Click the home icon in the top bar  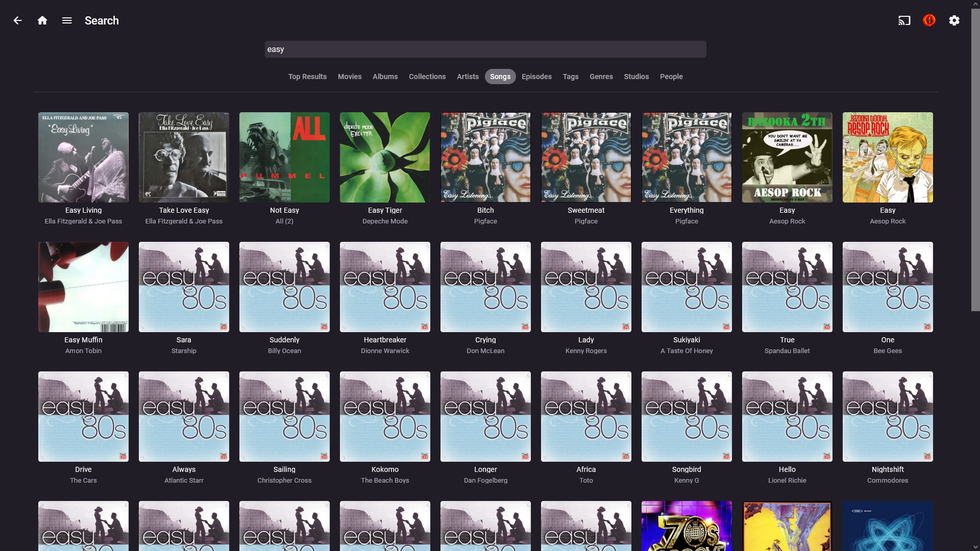pos(42,20)
